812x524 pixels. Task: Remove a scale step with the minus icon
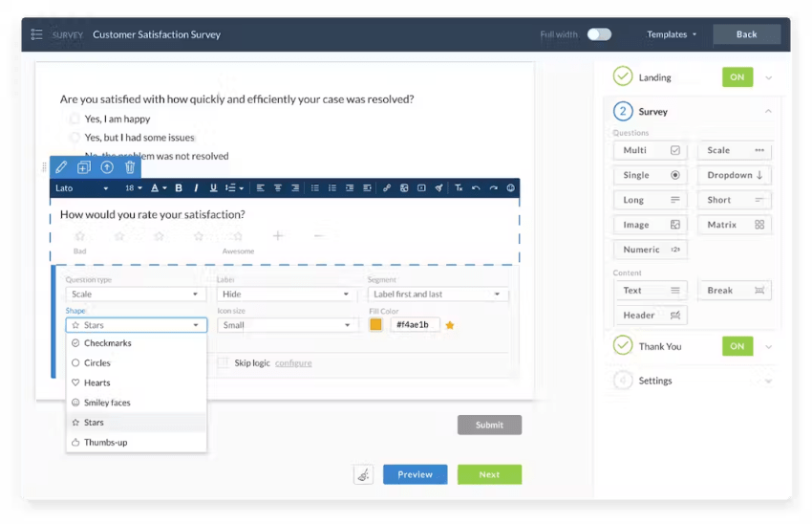[318, 236]
